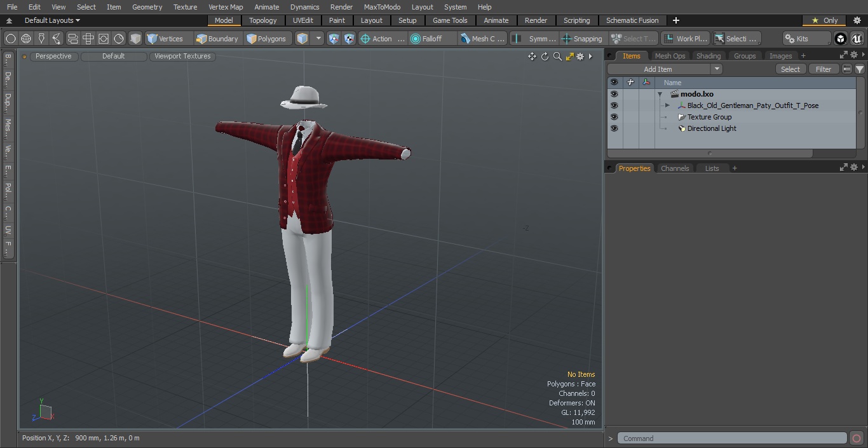Image resolution: width=868 pixels, height=448 pixels.
Task: Hide the Black_Old_Gentleman_Paty_Outfit_T_Pose item
Action: pyautogui.click(x=614, y=105)
